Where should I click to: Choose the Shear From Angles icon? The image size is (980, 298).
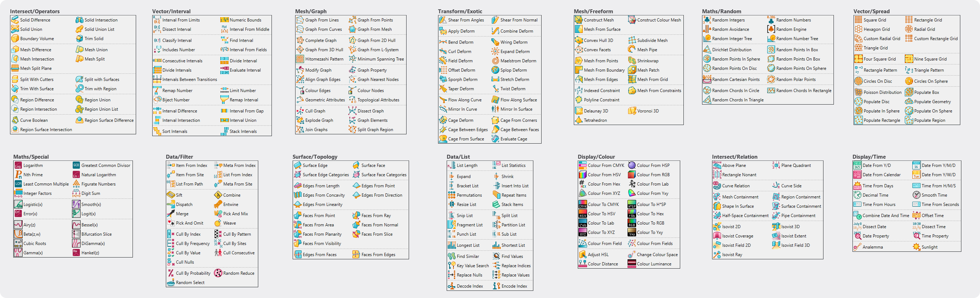coord(443,20)
